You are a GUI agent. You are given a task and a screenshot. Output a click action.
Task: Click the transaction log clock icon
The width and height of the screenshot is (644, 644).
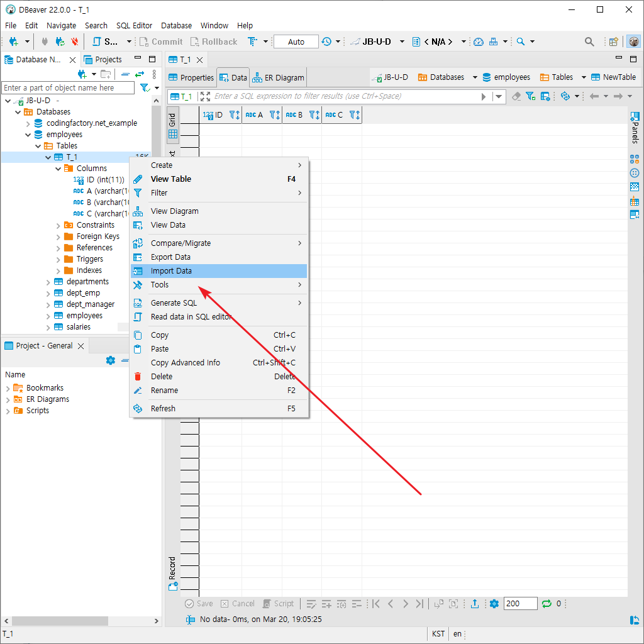(x=326, y=42)
